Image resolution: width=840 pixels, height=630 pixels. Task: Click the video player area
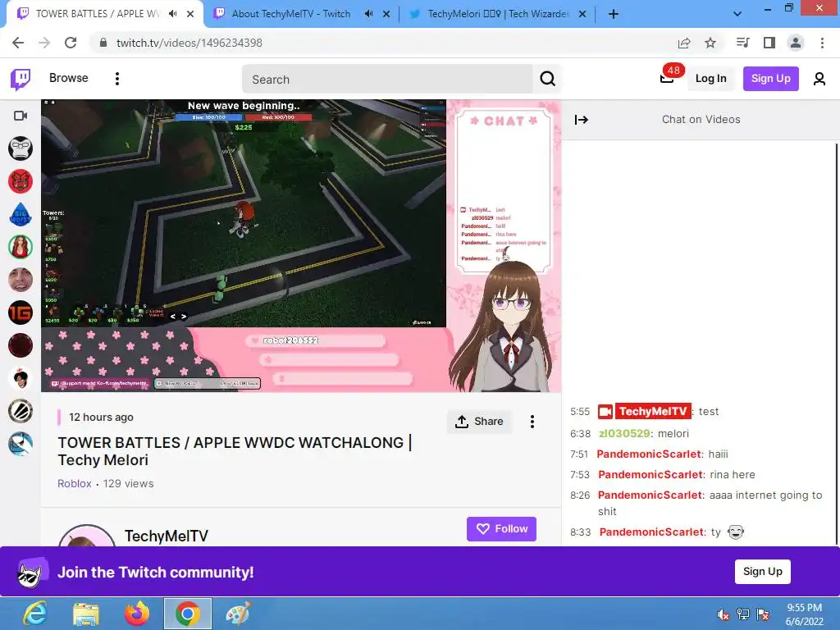(301, 245)
